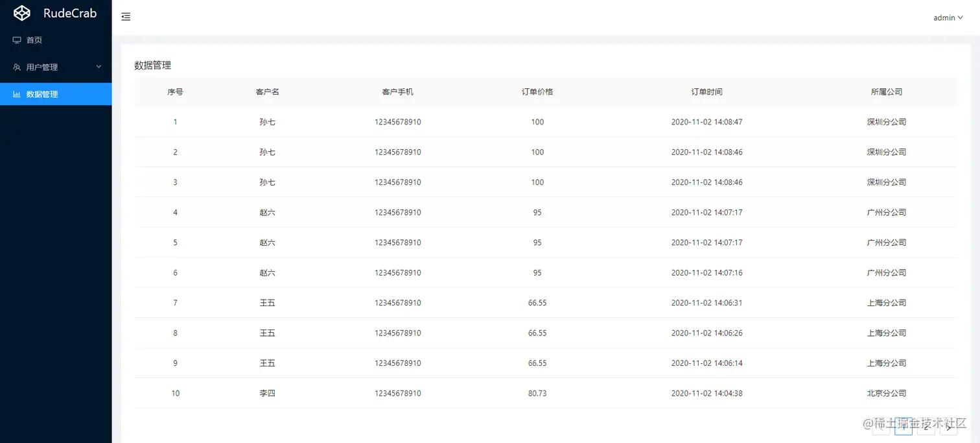The height and width of the screenshot is (443, 980).
Task: Click the RudeCrab cube logo icon
Action: (x=21, y=12)
